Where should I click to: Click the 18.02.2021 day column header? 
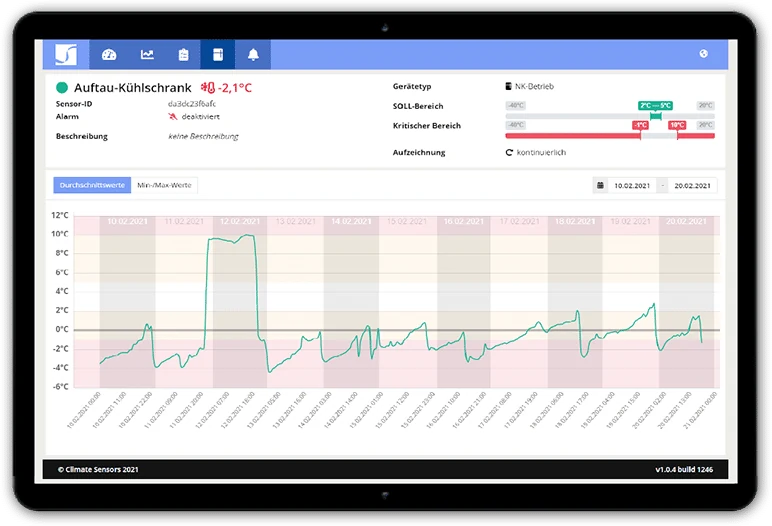coord(575,221)
